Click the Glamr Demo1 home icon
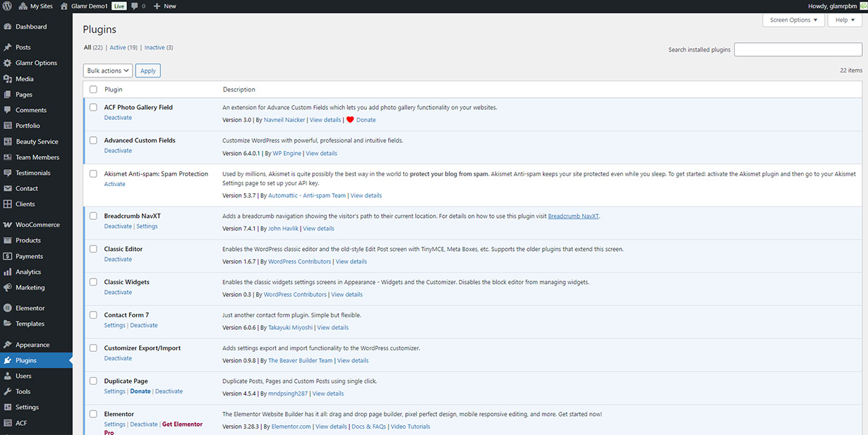868x435 pixels. pyautogui.click(x=64, y=6)
